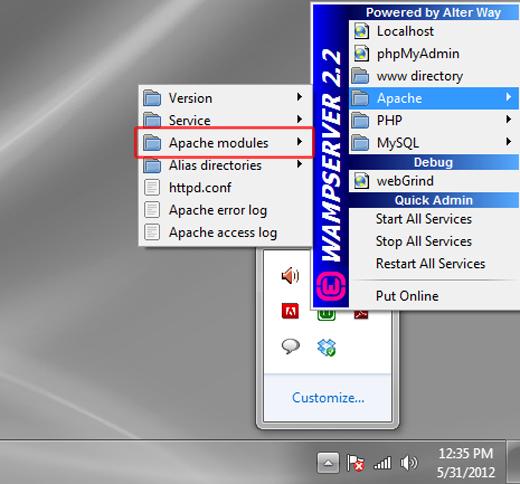Click the folder icon beside www directory
The height and width of the screenshot is (484, 520).
[360, 76]
